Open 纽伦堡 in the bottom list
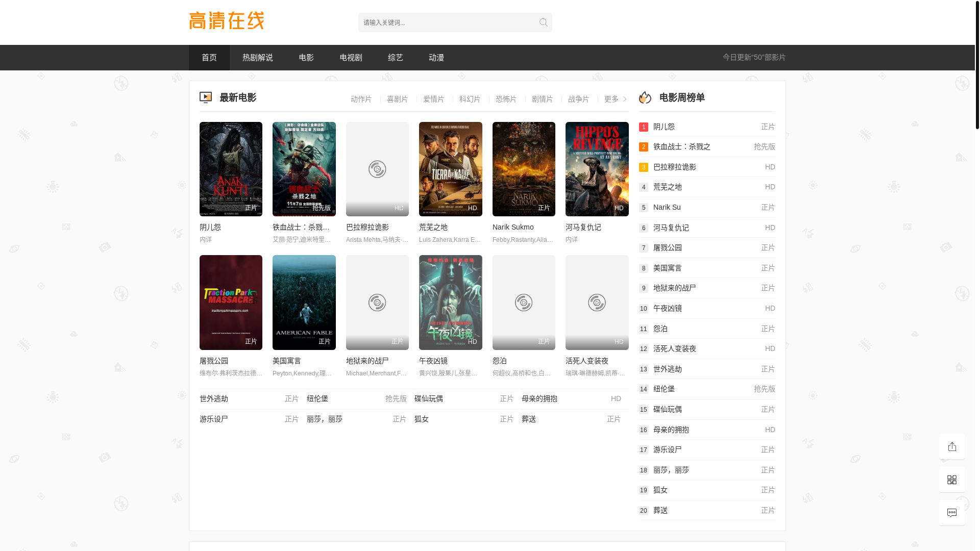 317,398
